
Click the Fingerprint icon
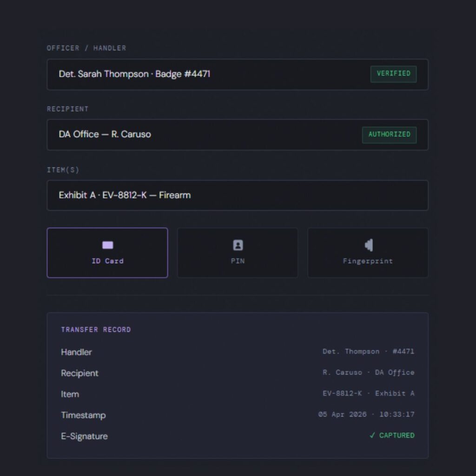click(x=368, y=245)
